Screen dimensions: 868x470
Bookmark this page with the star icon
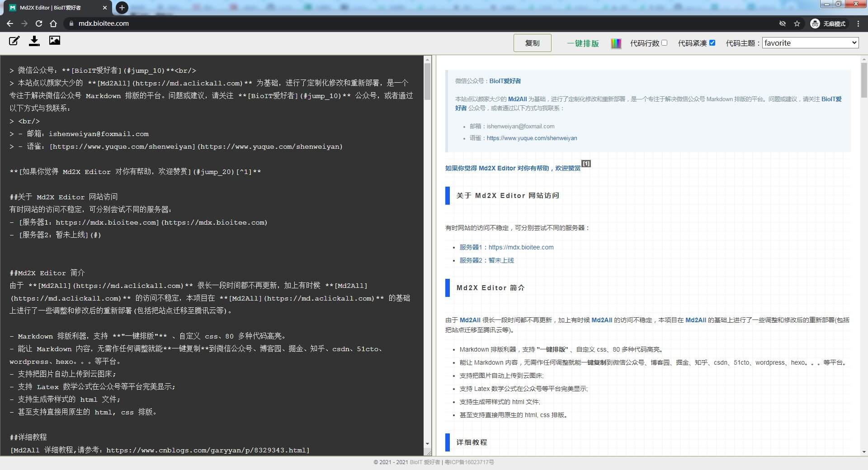797,23
